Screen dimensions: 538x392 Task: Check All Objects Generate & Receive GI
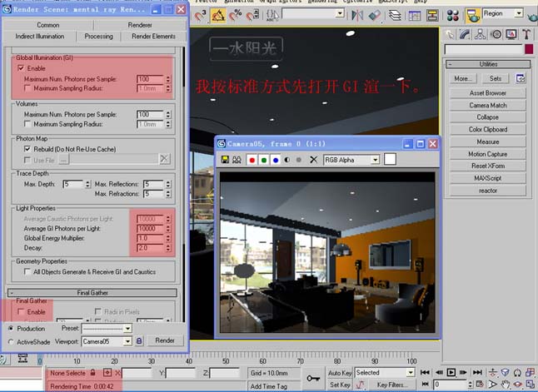[x=27, y=271]
